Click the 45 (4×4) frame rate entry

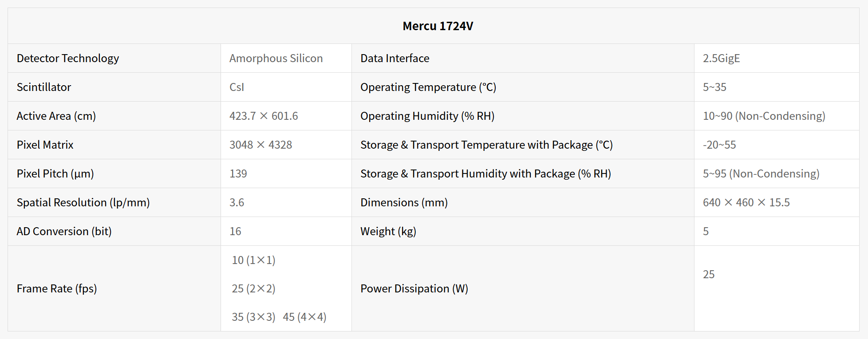[304, 317]
